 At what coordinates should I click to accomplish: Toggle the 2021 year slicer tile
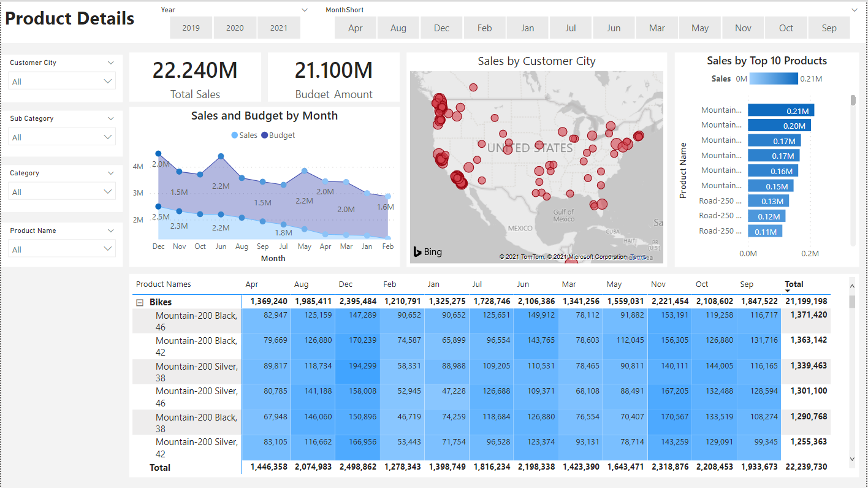pyautogui.click(x=279, y=28)
